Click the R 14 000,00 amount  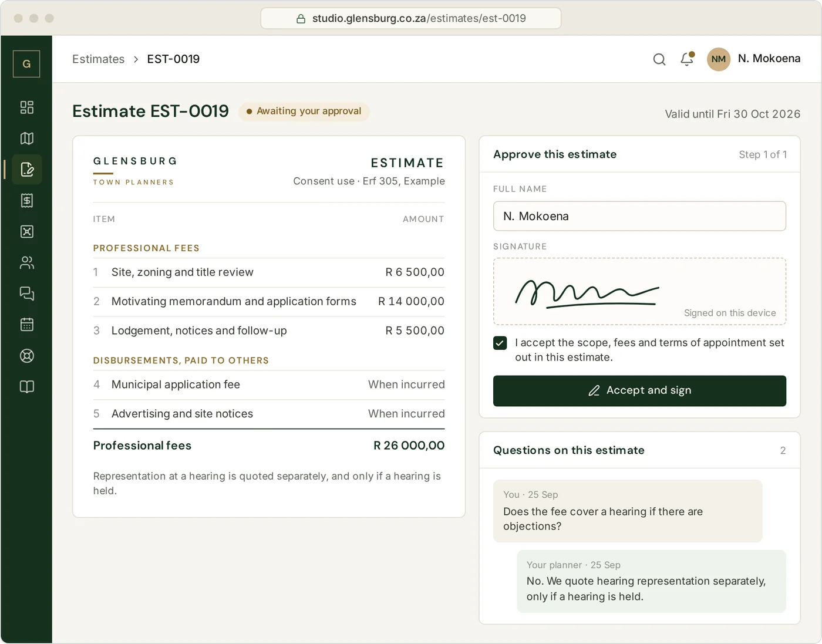[411, 301]
